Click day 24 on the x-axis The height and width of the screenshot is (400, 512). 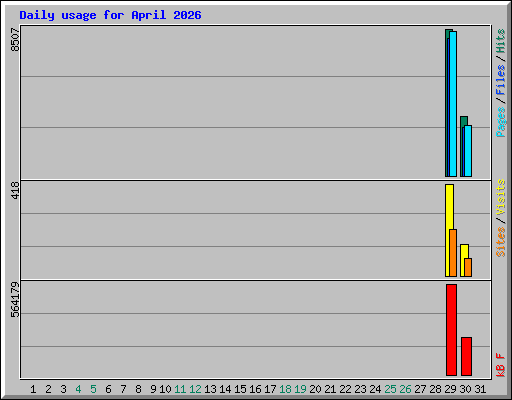click(375, 389)
